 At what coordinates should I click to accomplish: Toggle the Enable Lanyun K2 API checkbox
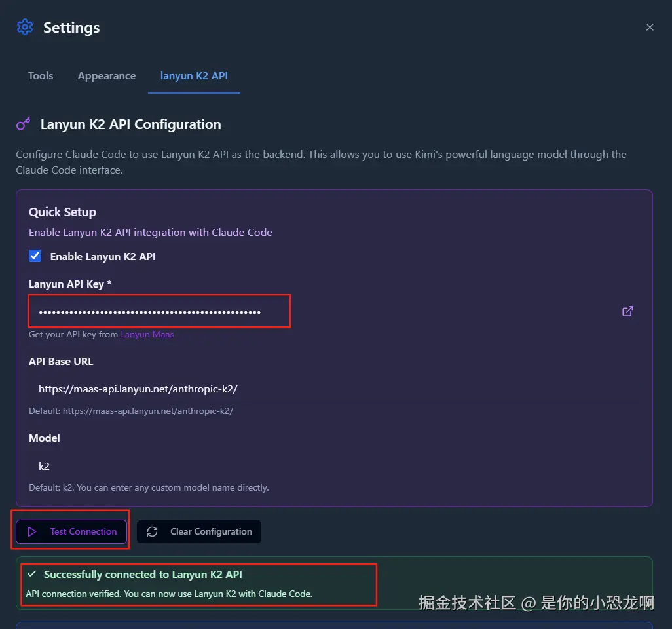pyautogui.click(x=35, y=256)
